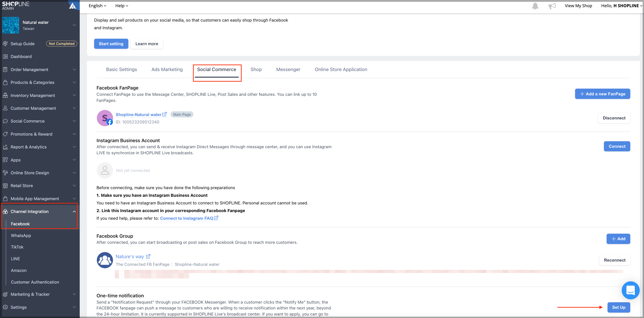Click the SHOPLINE Admin logo
The image size is (644, 318).
pos(16,5)
